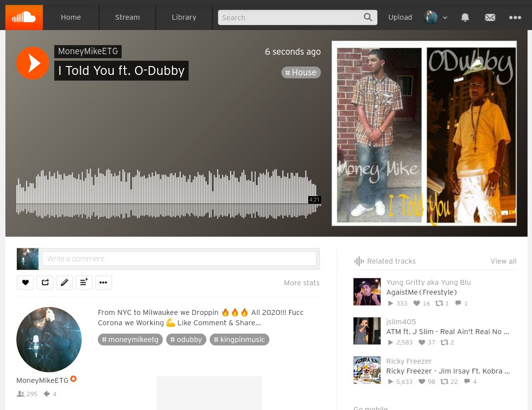Click the track title I Told You ft. O-Dubby
This screenshot has height=410, width=532.
(x=121, y=70)
